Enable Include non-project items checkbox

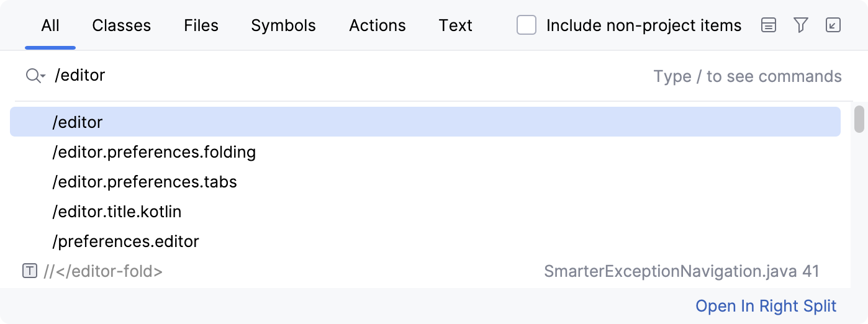527,25
